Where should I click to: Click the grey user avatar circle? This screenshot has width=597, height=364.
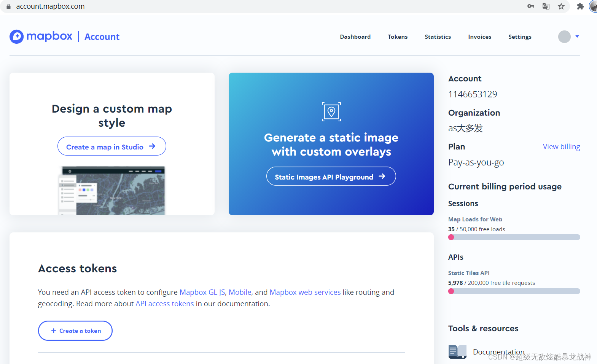tap(564, 37)
